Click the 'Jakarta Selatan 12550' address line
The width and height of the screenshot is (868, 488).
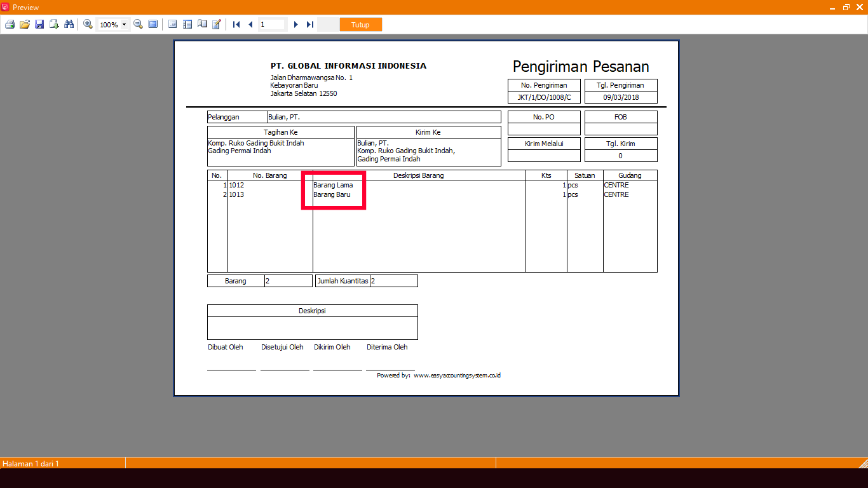tap(304, 93)
